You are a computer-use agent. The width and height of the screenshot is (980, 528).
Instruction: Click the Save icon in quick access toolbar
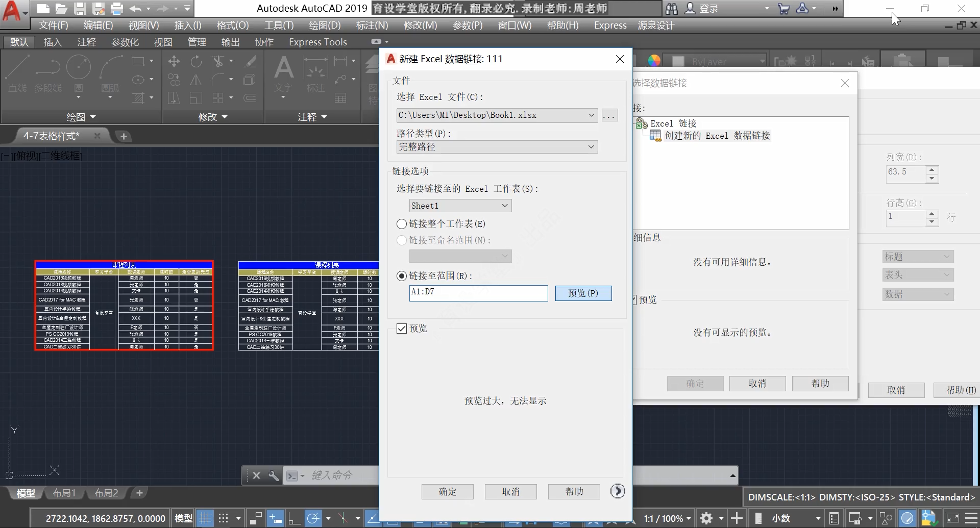[x=80, y=8]
